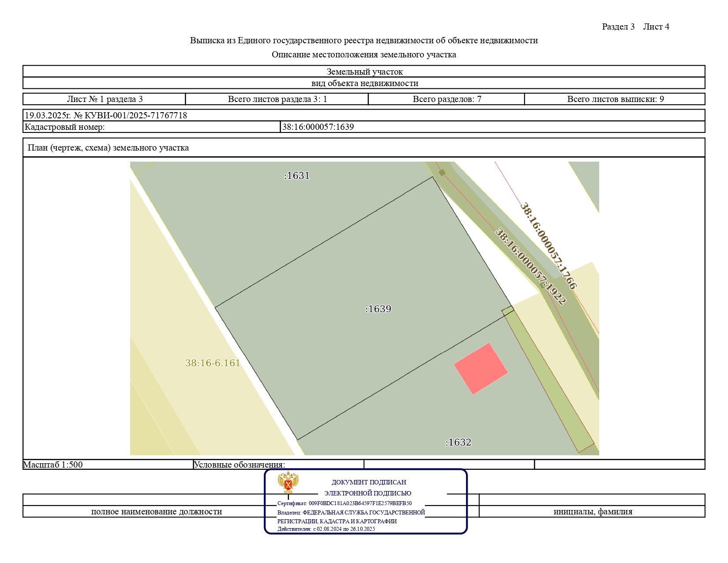Image resolution: width=728 pixels, height=563 pixels.
Task: Select the 'Всего разделов: 7' cell
Action: tap(447, 99)
